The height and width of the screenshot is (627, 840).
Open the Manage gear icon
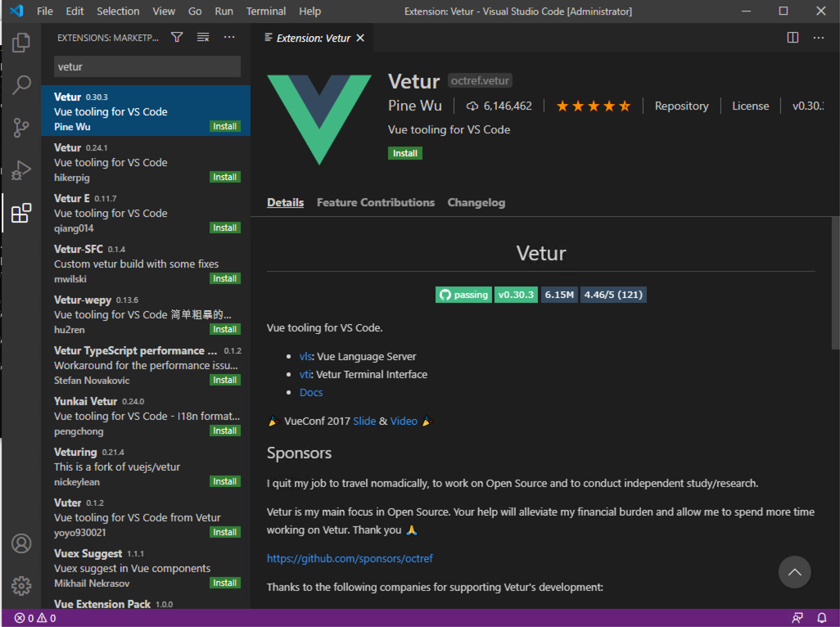point(21,586)
